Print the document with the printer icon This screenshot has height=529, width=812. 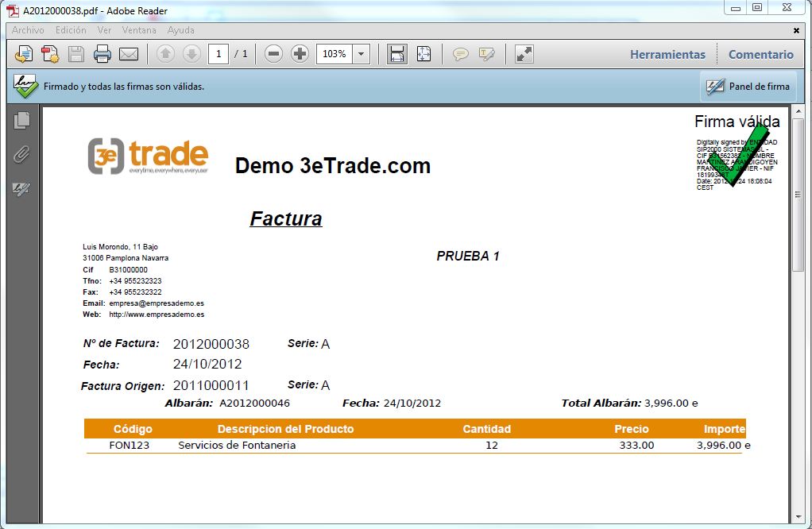[102, 54]
